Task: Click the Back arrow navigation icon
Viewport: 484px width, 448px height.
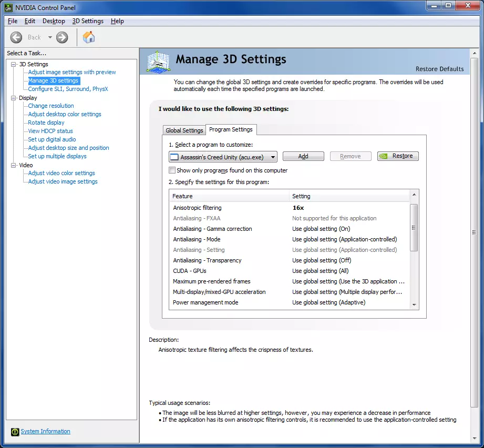Action: (16, 37)
